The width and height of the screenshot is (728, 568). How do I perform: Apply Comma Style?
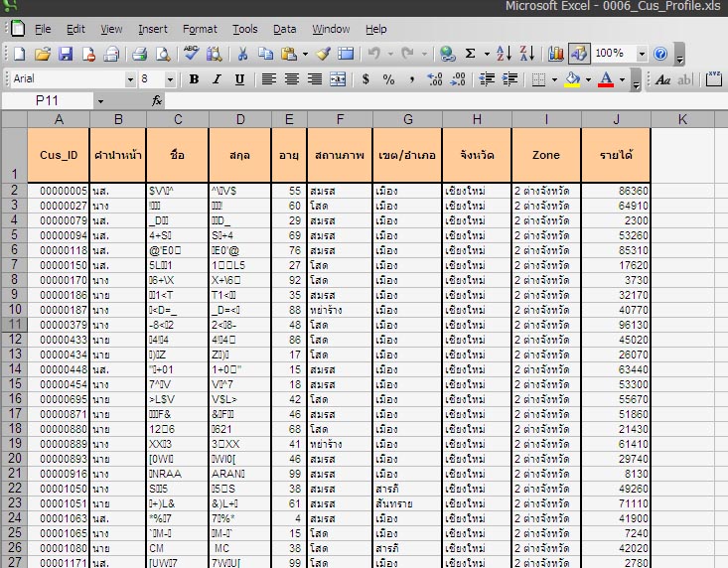point(412,79)
